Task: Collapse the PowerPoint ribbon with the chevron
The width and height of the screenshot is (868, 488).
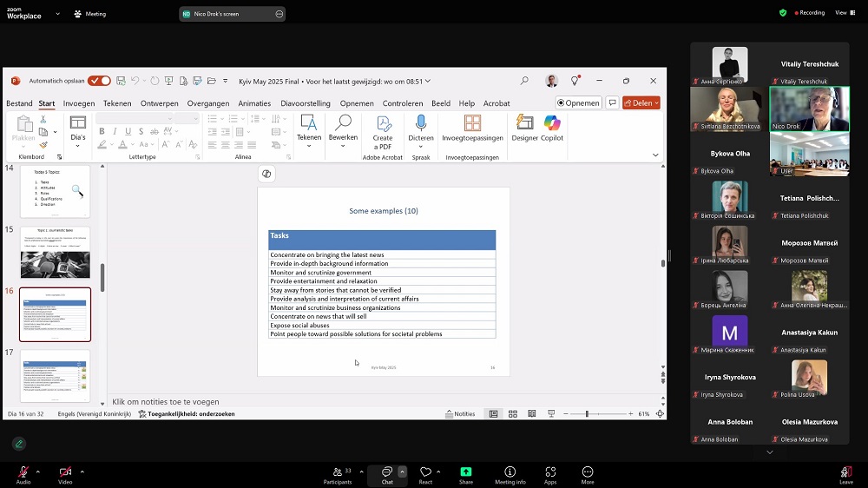Action: (655, 155)
